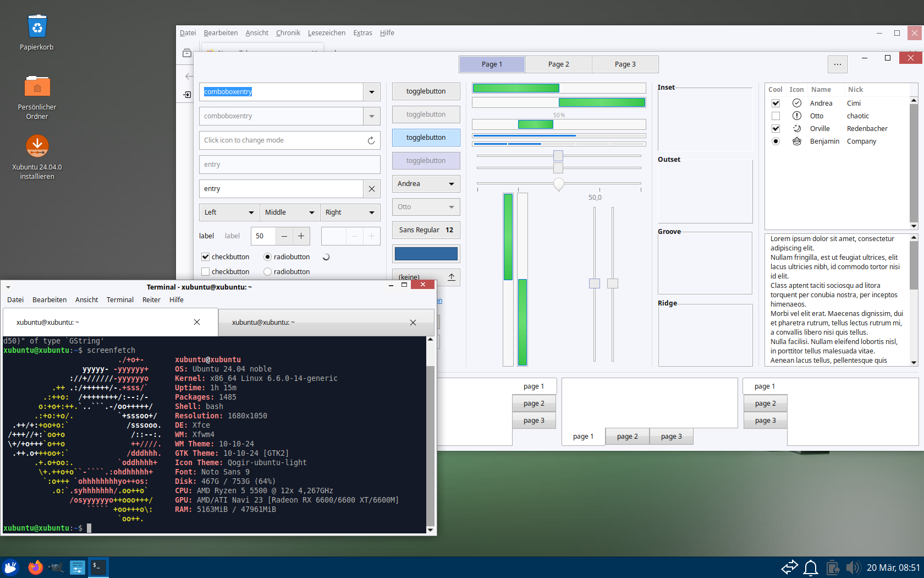The image size is (924, 578).
Task: Close the first terminal tab
Action: [x=197, y=322]
